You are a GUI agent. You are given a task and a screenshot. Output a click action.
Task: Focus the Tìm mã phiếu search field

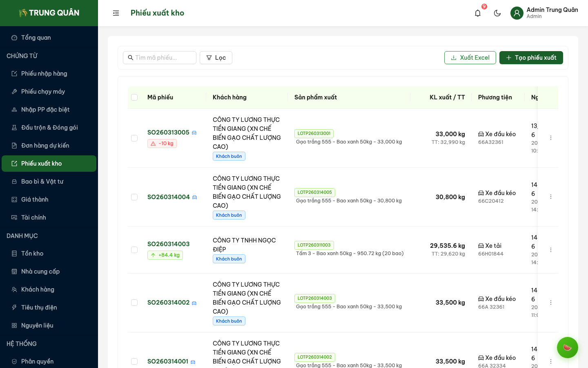(x=163, y=58)
